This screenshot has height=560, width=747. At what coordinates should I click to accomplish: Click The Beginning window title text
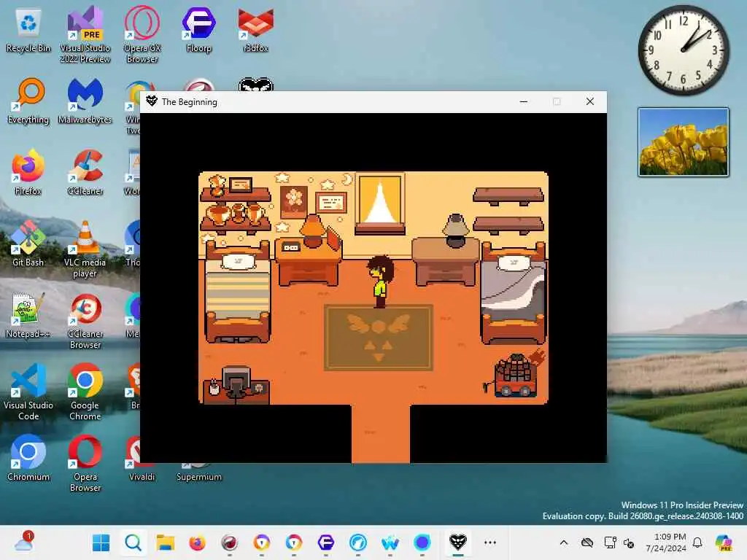click(189, 102)
